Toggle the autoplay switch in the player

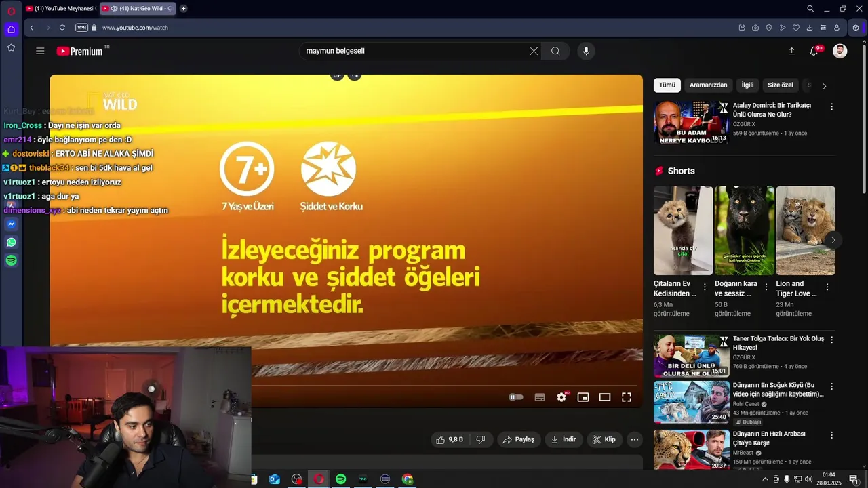(x=516, y=397)
